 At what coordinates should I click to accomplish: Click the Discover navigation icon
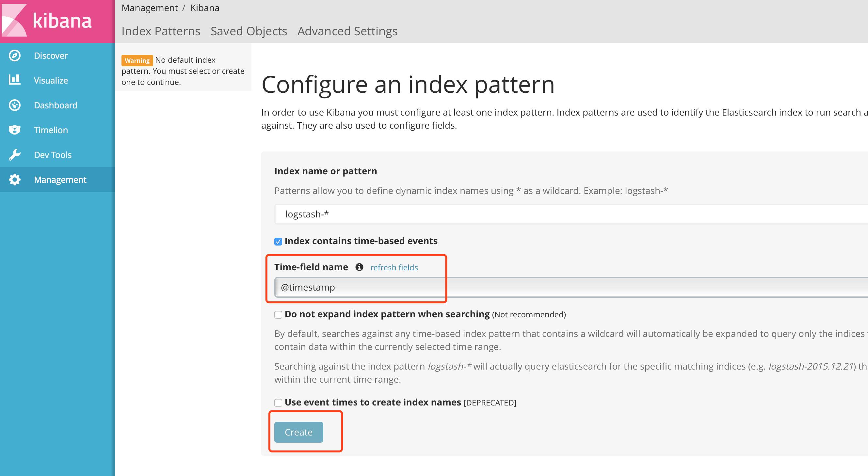(x=15, y=55)
